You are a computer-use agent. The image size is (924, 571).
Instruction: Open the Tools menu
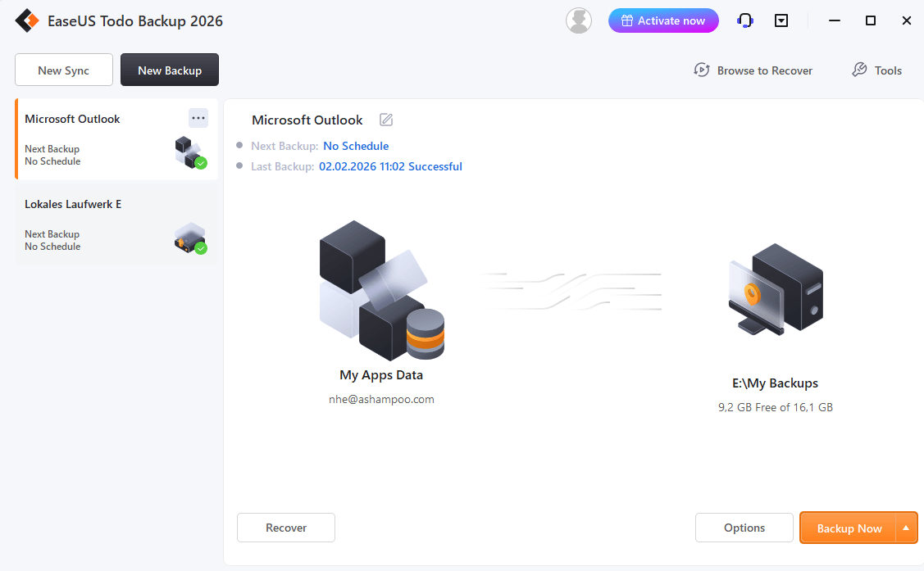pyautogui.click(x=876, y=70)
